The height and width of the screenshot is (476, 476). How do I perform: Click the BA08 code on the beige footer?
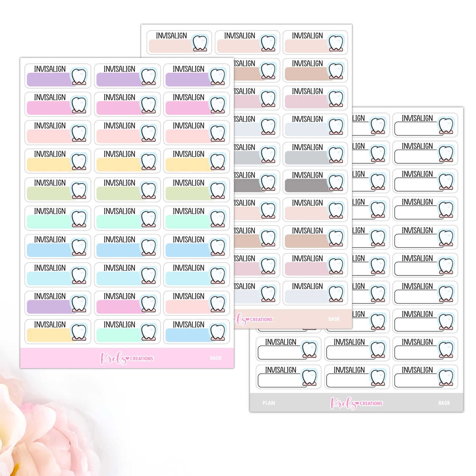coord(334,319)
